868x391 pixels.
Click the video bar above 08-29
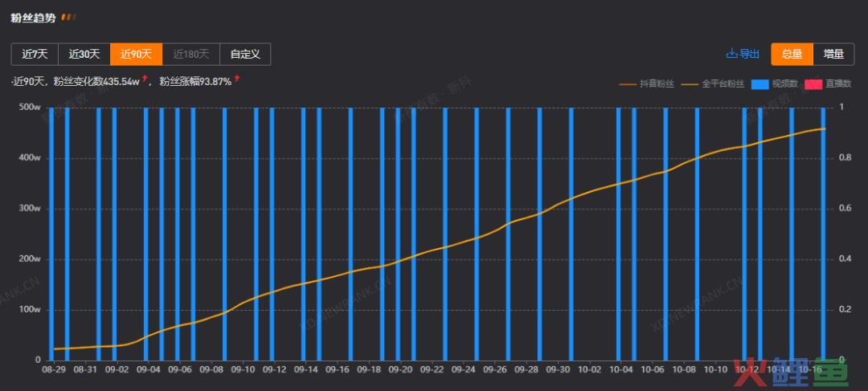(51, 234)
